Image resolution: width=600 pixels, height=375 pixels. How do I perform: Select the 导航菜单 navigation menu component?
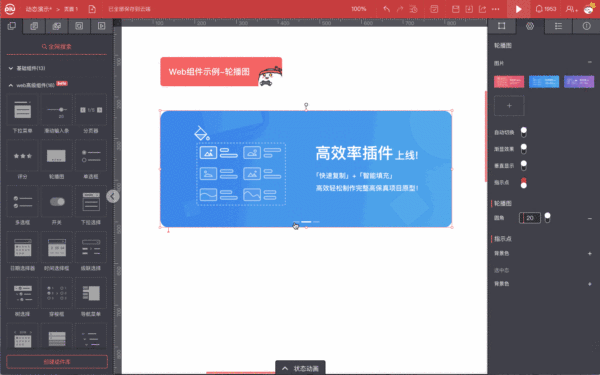click(91, 298)
